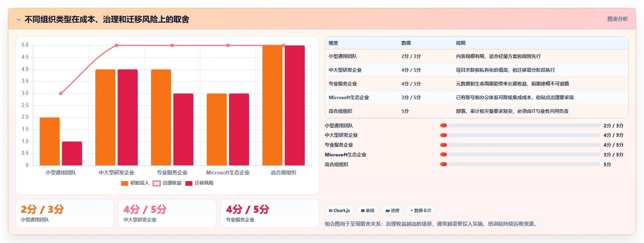Open the 4分 / 5分 专业服务企业 stat card
Screen dimensions: 644x243
point(270,213)
